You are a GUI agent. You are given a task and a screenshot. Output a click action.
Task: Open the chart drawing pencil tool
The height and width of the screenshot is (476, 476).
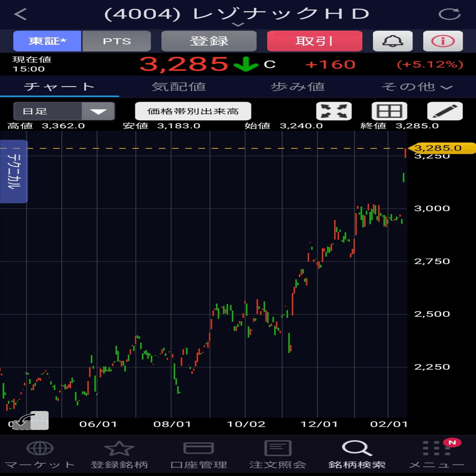pyautogui.click(x=445, y=111)
